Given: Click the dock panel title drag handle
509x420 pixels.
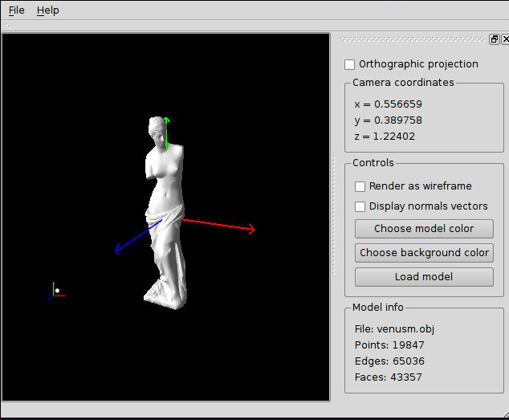Looking at the screenshot, I should [413, 39].
